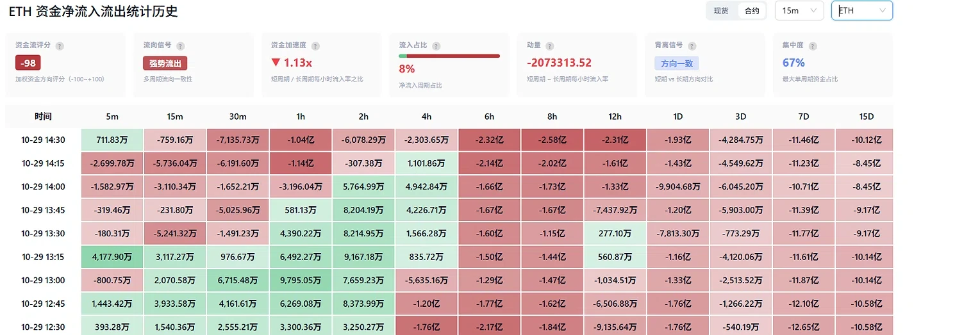Click the -1.14亿 cell
Screen dimensions: 980x335
click(x=301, y=163)
